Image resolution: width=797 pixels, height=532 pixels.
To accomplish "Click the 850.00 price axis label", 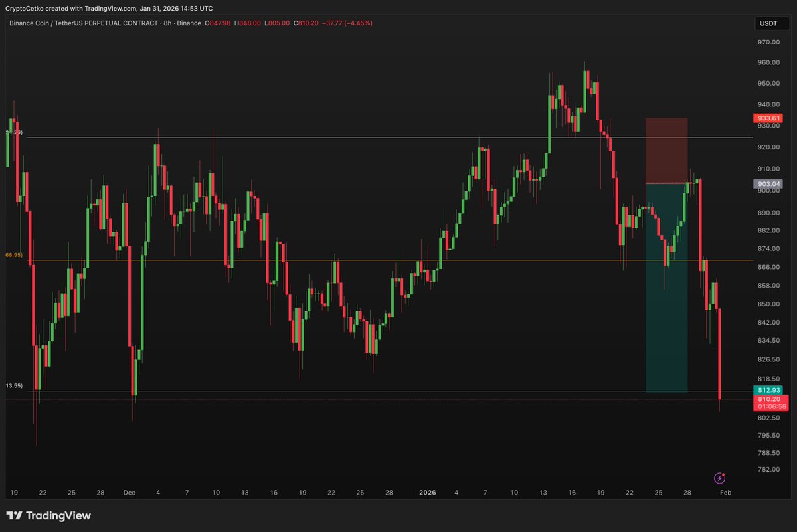I will (768, 304).
